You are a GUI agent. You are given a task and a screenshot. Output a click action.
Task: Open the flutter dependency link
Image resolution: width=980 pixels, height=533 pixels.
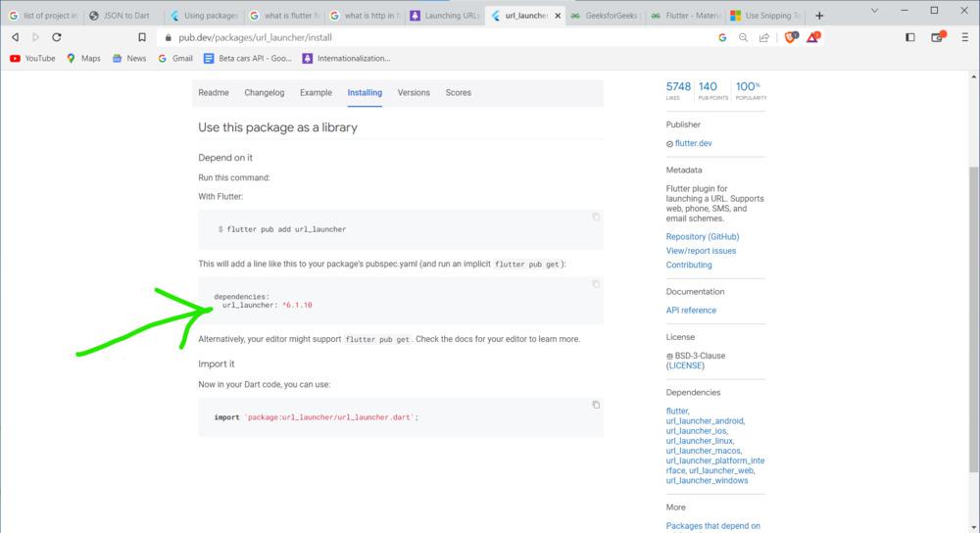pyautogui.click(x=677, y=412)
